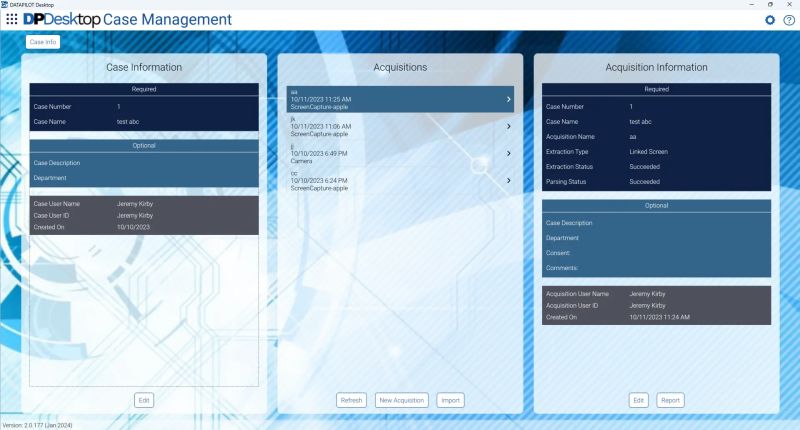Screen dimensions: 800x430
Task: Select acquisition dated 10/11/2023 11:06 AM
Action: pos(400,127)
